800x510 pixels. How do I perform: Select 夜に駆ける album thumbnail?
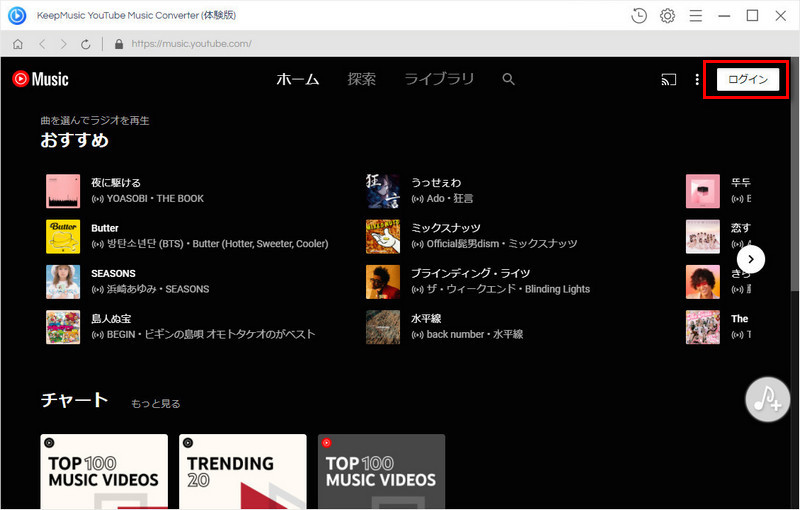(63, 191)
